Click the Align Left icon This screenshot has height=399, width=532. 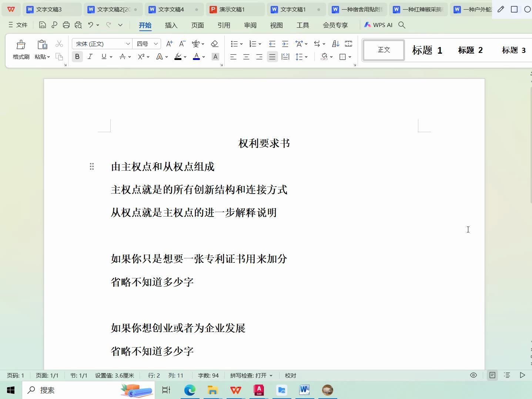point(233,57)
